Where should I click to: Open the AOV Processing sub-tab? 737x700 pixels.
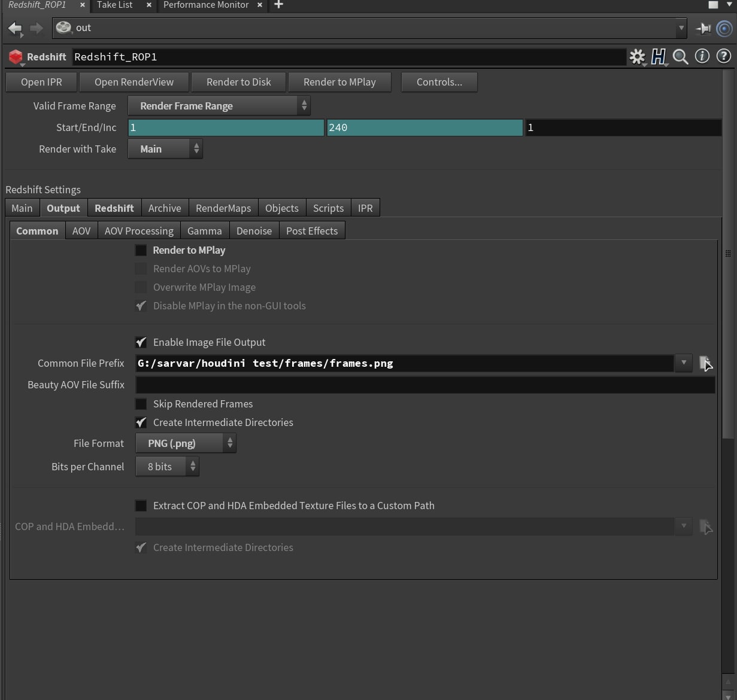click(139, 231)
